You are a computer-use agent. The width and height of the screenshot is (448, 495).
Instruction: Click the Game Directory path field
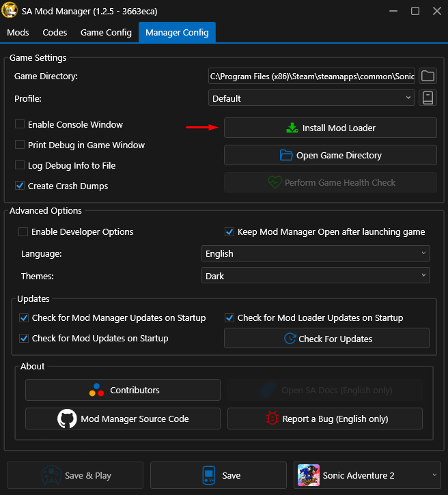pos(311,76)
